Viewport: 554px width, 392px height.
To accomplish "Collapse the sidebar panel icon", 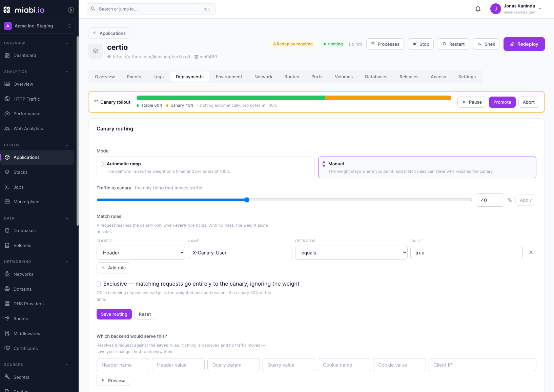I will coord(71,10).
